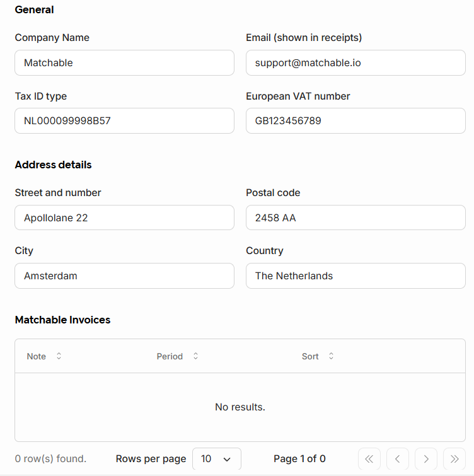This screenshot has height=476, width=474.
Task: Click the Street and number field
Action: pyautogui.click(x=124, y=218)
